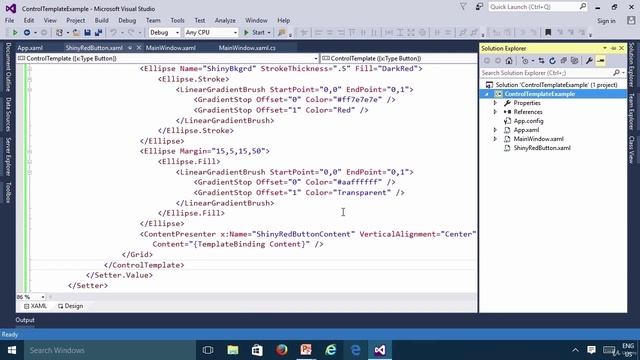Open the Document Outline side tab
The image size is (640, 360).
pyautogui.click(x=8, y=67)
